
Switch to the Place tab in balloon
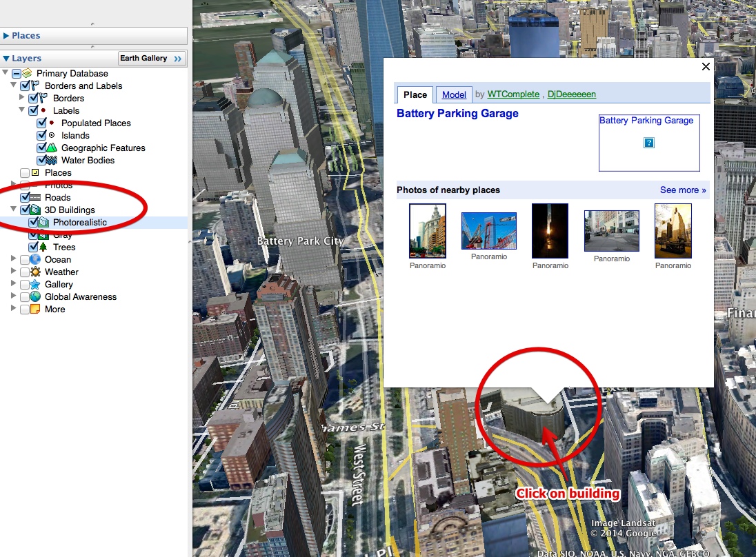pos(415,94)
